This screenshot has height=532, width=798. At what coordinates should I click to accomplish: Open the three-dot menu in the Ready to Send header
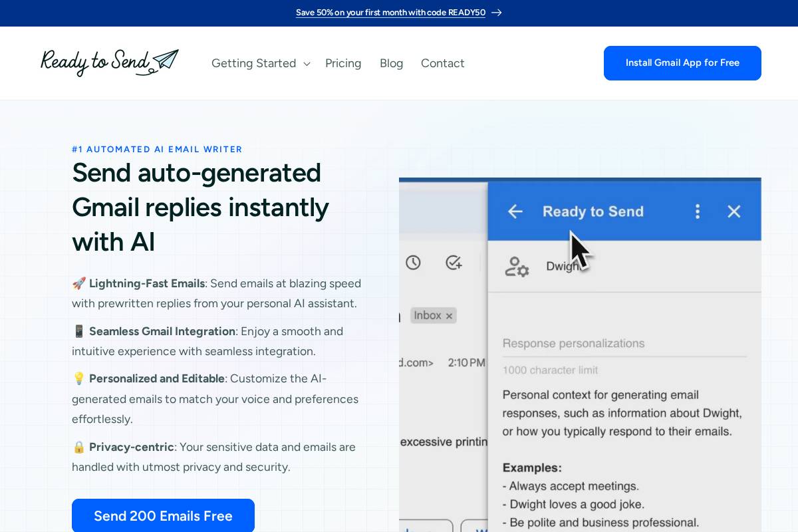tap(698, 211)
